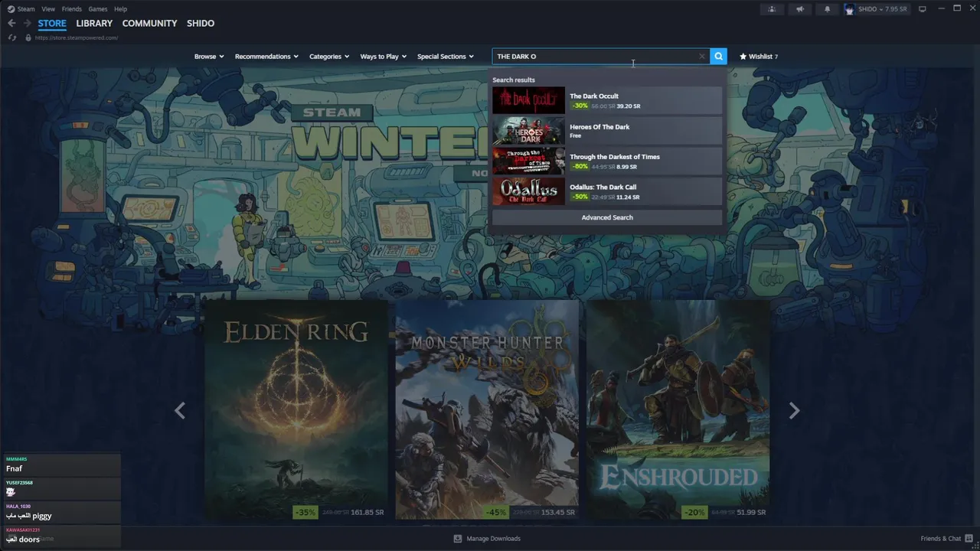The height and width of the screenshot is (551, 980).
Task: Clear the search box with the X icon
Action: (x=701, y=56)
